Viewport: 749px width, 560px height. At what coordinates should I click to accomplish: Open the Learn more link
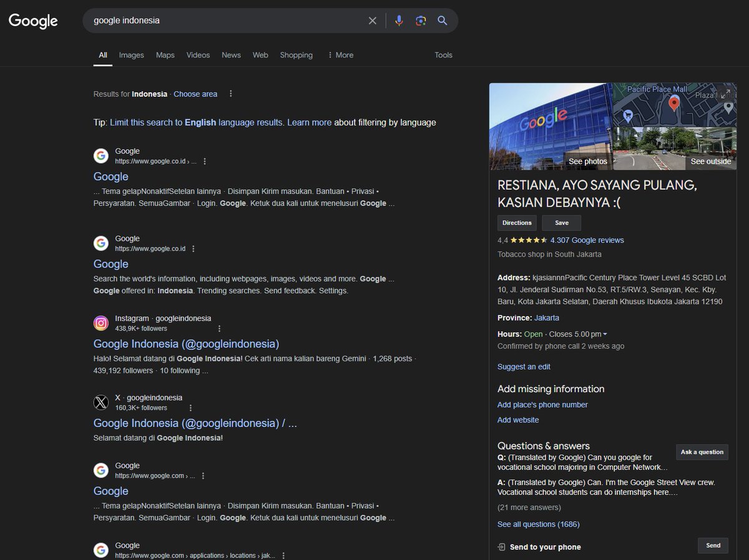(x=309, y=122)
